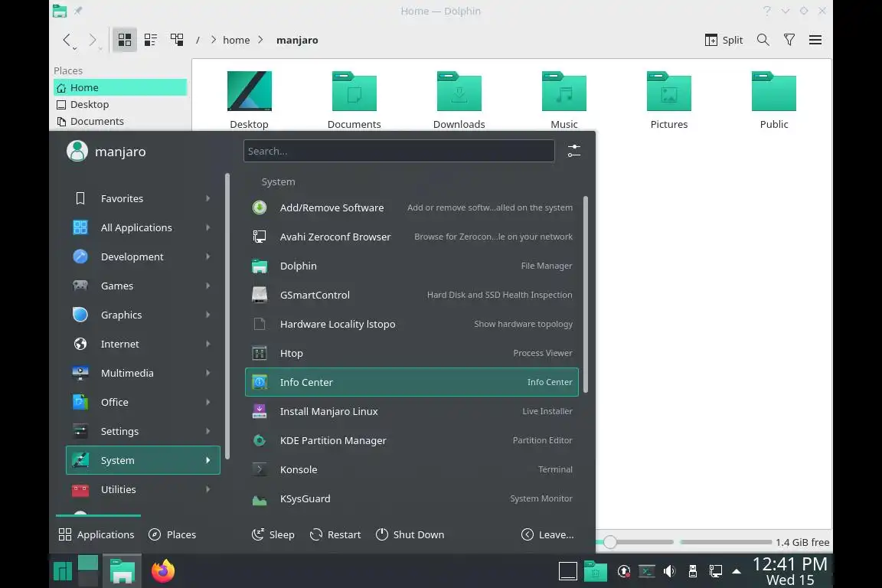Screen dimensions: 882x588
Task: Open KSysGuard system monitor
Action: click(x=411, y=498)
